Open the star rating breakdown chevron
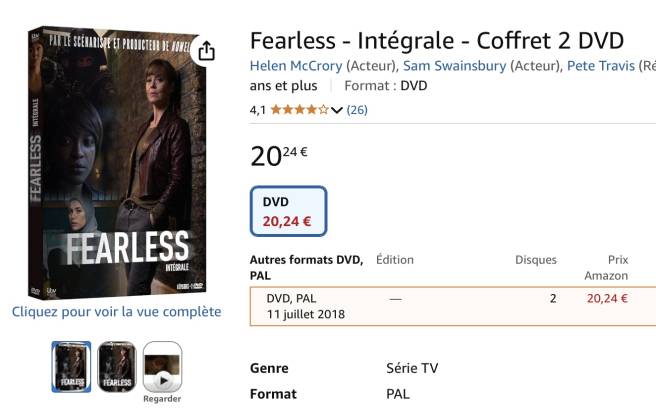The height and width of the screenshot is (410, 656). pyautogui.click(x=337, y=110)
